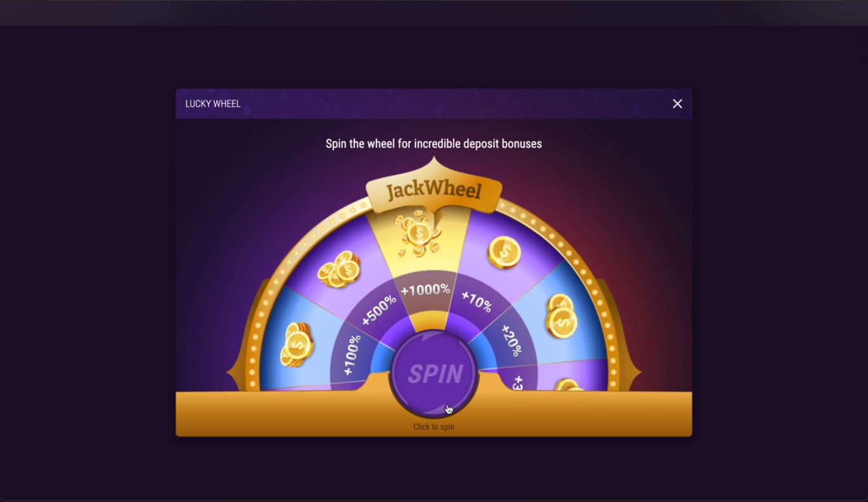Click the two-coin stack above +20%
Image resolution: width=868 pixels, height=502 pixels.
(561, 316)
